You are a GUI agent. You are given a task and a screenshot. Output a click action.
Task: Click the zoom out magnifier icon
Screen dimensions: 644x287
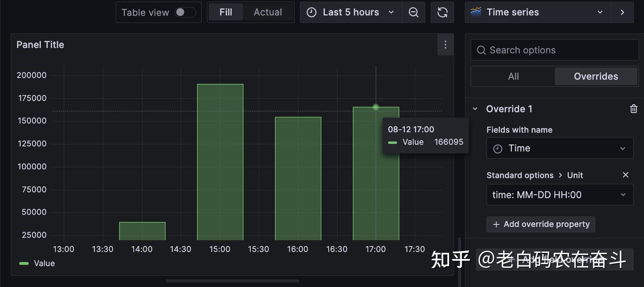[413, 12]
